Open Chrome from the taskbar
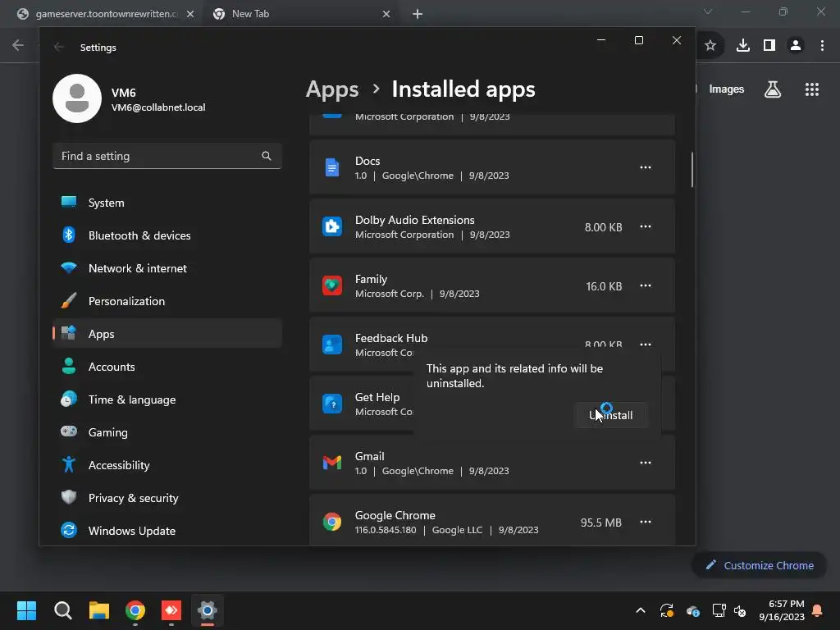Viewport: 840px width, 630px height. tap(135, 610)
